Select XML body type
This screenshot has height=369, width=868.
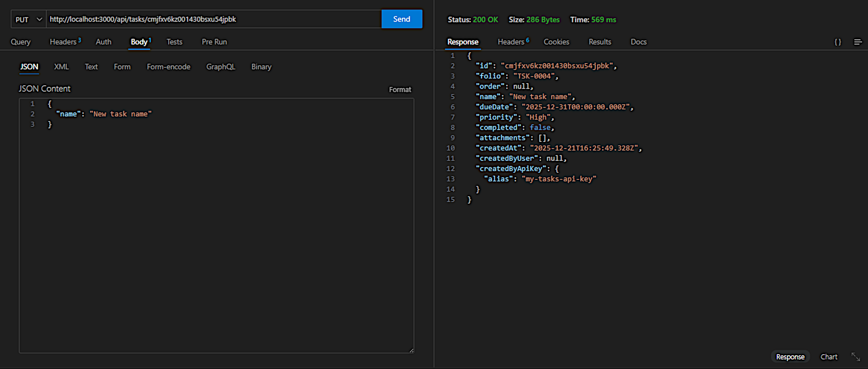(x=61, y=67)
